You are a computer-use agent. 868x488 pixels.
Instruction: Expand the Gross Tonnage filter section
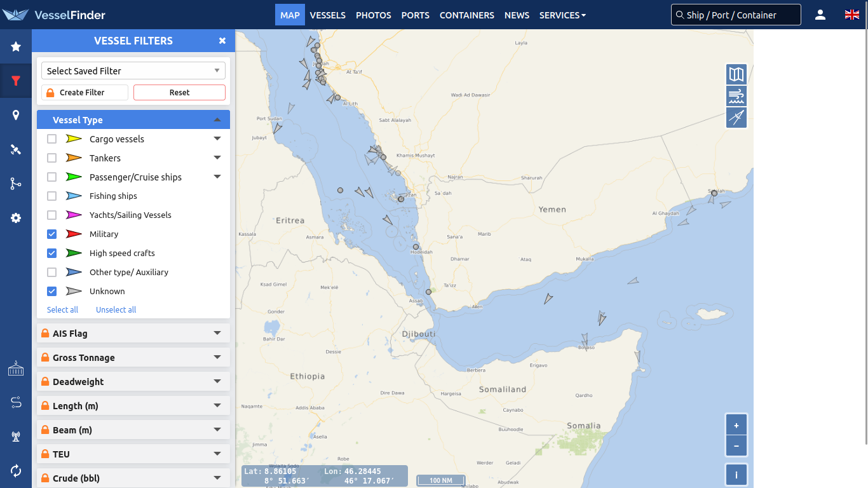(x=133, y=357)
